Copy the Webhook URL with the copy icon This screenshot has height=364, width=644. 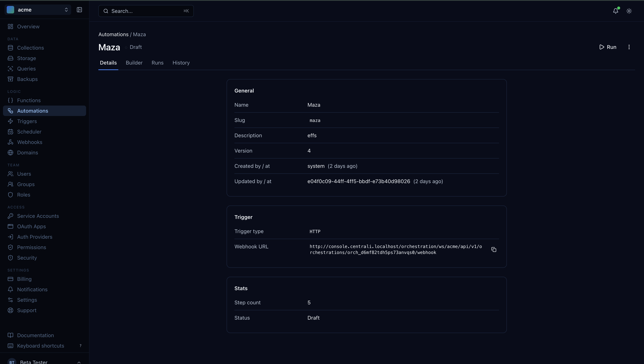[x=493, y=250]
